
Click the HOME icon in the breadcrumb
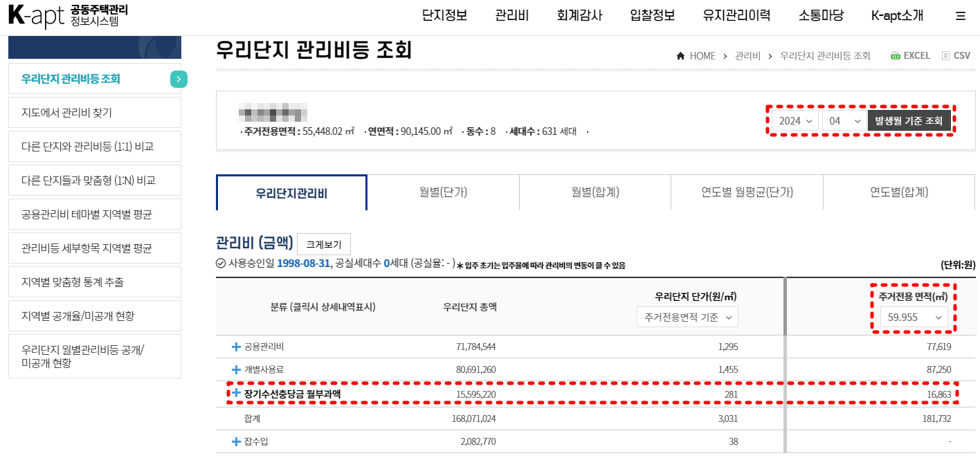click(680, 55)
